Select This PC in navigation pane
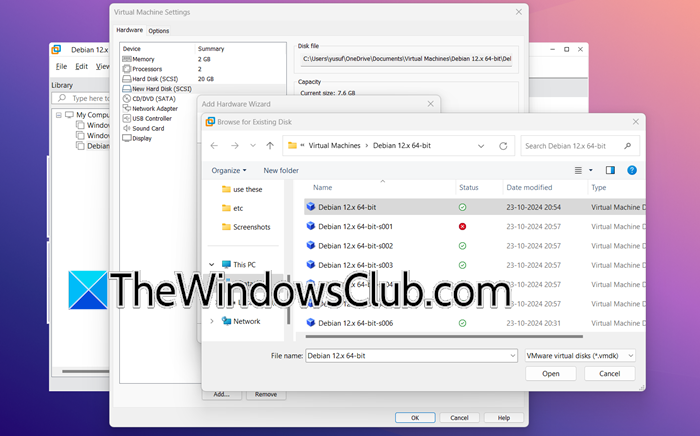This screenshot has height=436, width=700. point(239,265)
